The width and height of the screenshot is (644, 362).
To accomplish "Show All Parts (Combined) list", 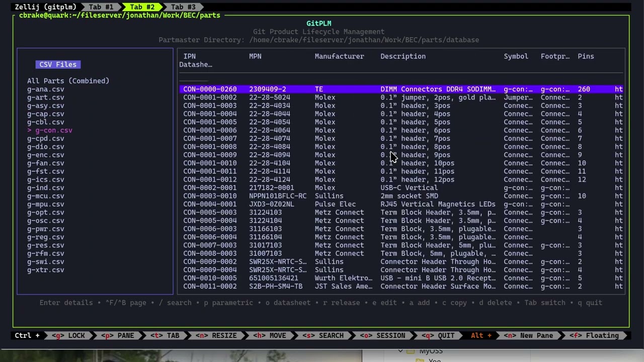I will click(68, 81).
